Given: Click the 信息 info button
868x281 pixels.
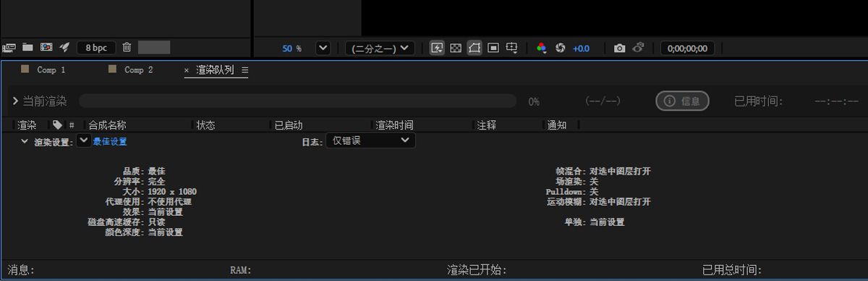Looking at the screenshot, I should 682,101.
